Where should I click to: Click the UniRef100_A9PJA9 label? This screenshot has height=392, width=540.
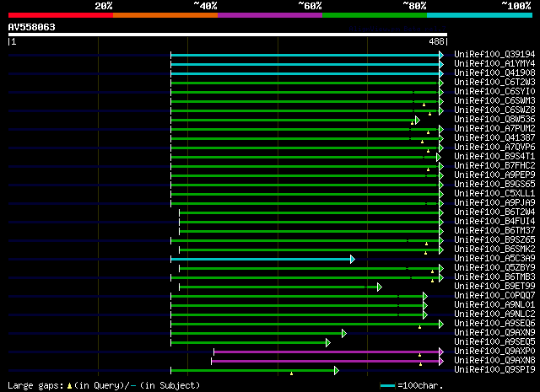click(x=494, y=202)
